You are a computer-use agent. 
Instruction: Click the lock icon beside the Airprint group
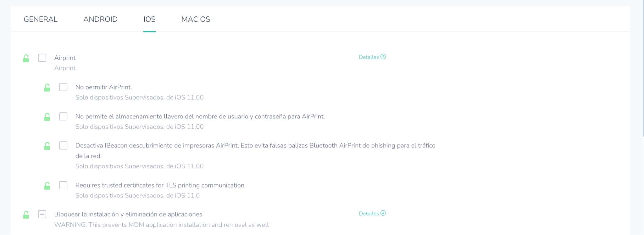[26, 58]
